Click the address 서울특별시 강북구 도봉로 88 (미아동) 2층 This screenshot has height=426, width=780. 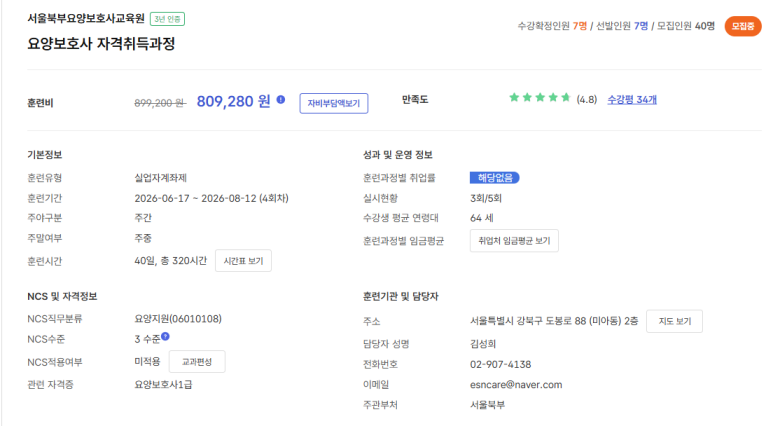click(x=554, y=321)
